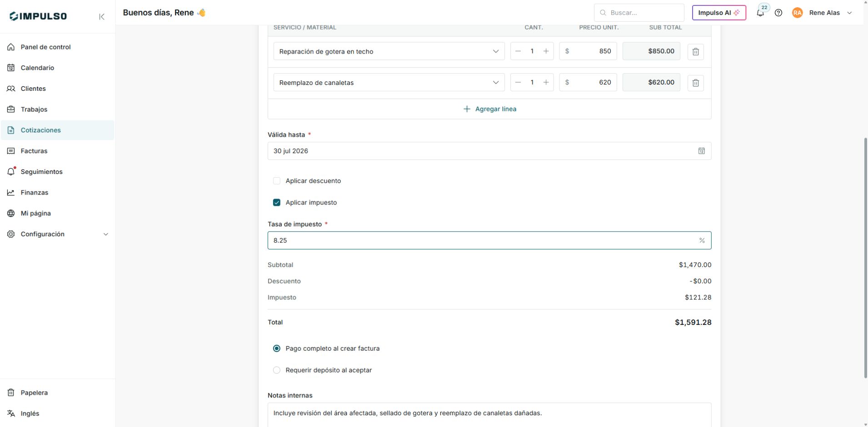The width and height of the screenshot is (868, 427).
Task: Expand the Configuración submenu chevron
Action: (x=105, y=234)
